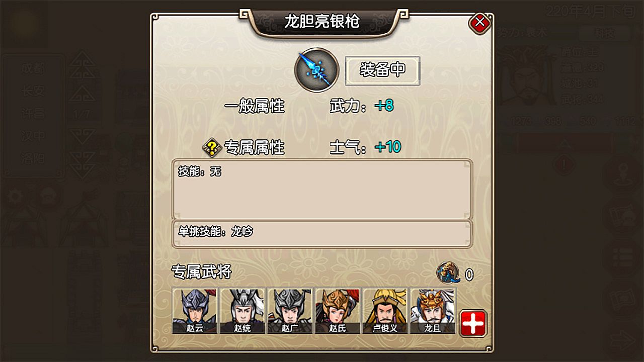Select 成都 in the dimmed city list
Viewport: 644px width, 362px height.
(x=33, y=69)
